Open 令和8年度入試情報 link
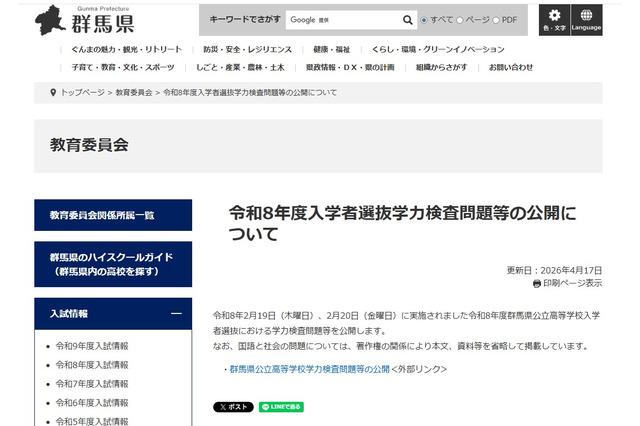Viewport: 640px width, 426px height. (92, 365)
